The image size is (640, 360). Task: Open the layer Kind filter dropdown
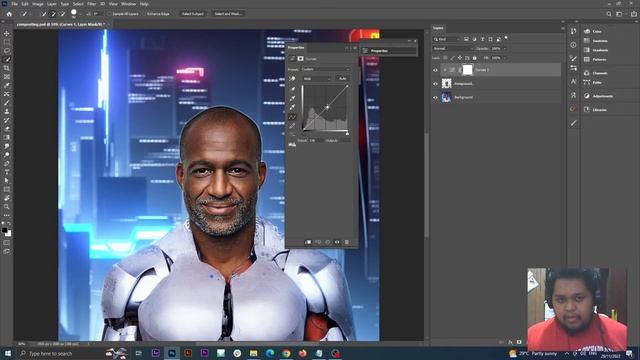(447, 39)
